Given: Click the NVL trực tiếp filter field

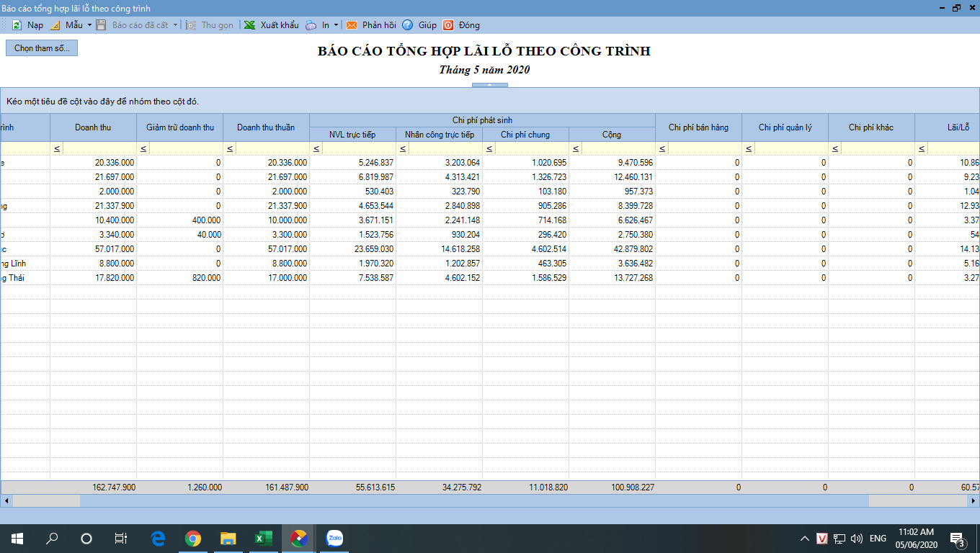Looking at the screenshot, I should point(359,148).
